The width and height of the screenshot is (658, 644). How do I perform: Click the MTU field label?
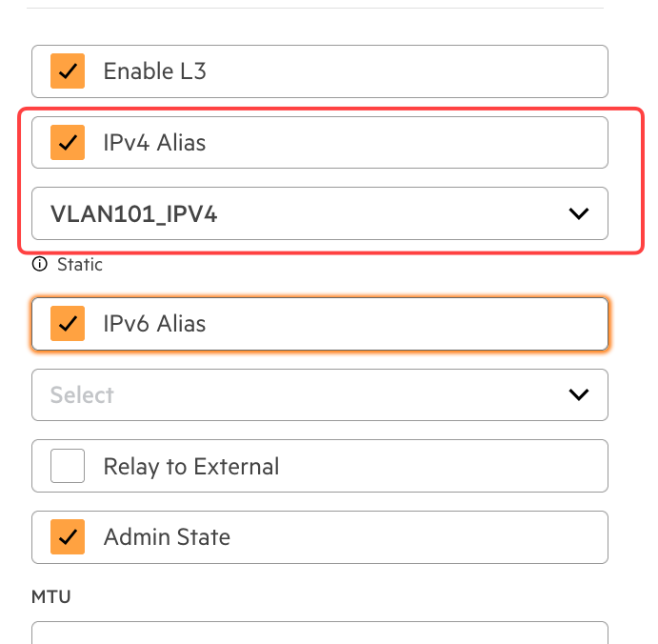(x=51, y=597)
